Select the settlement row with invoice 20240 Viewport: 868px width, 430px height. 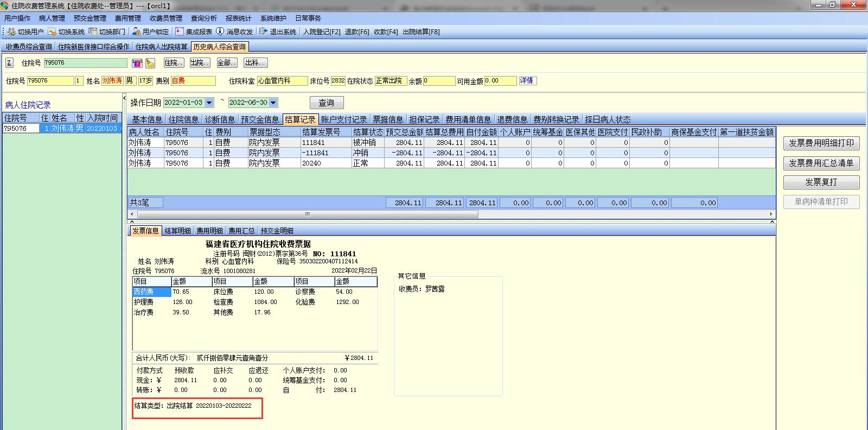point(451,163)
